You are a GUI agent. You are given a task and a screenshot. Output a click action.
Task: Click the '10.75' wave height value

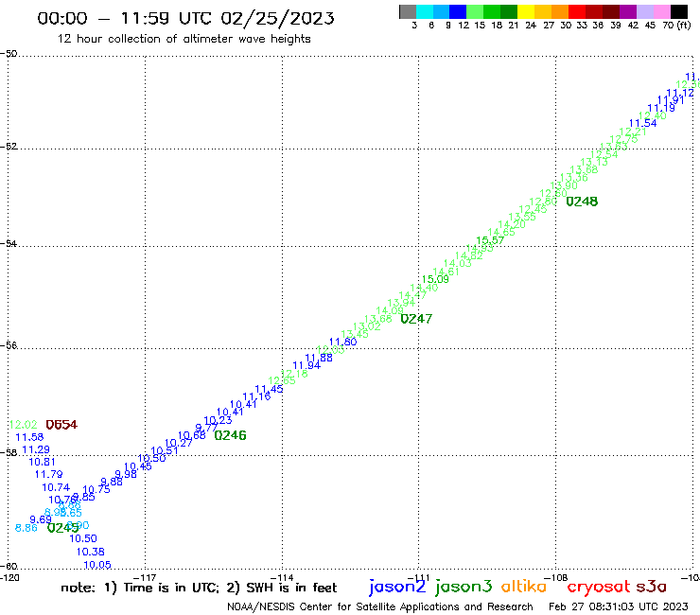point(96,489)
